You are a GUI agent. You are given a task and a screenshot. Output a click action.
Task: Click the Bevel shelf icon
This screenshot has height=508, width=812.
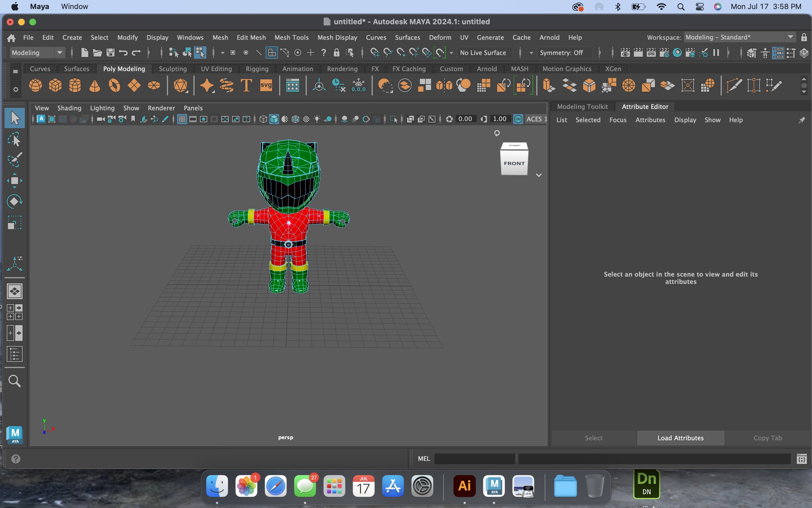[x=589, y=85]
